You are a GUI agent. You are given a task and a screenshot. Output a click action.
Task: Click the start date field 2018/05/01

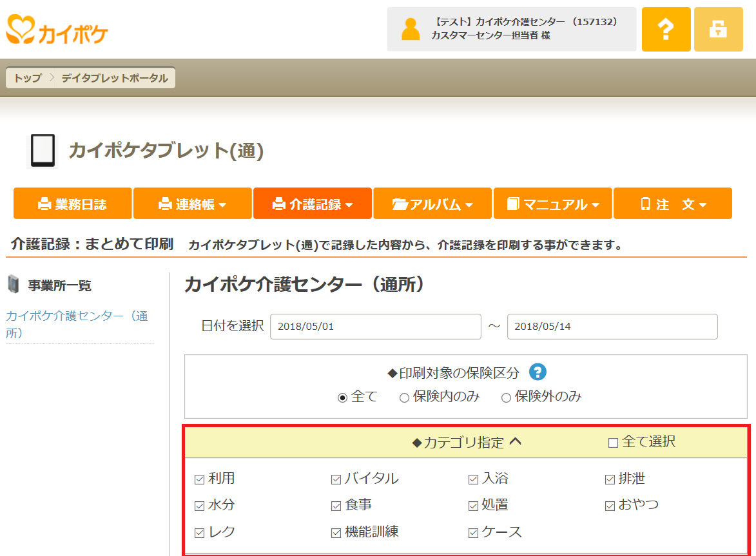tap(376, 326)
